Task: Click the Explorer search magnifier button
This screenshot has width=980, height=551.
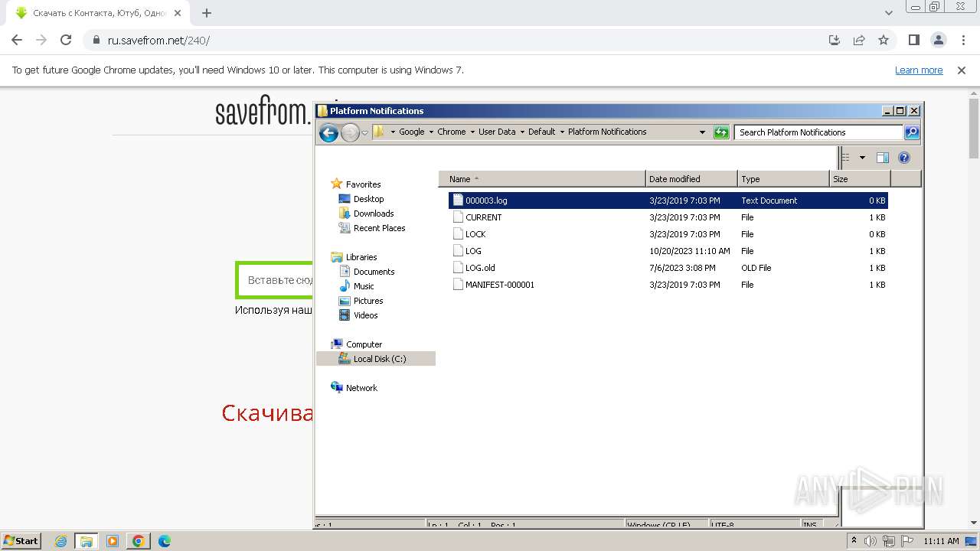Action: pyautogui.click(x=911, y=132)
